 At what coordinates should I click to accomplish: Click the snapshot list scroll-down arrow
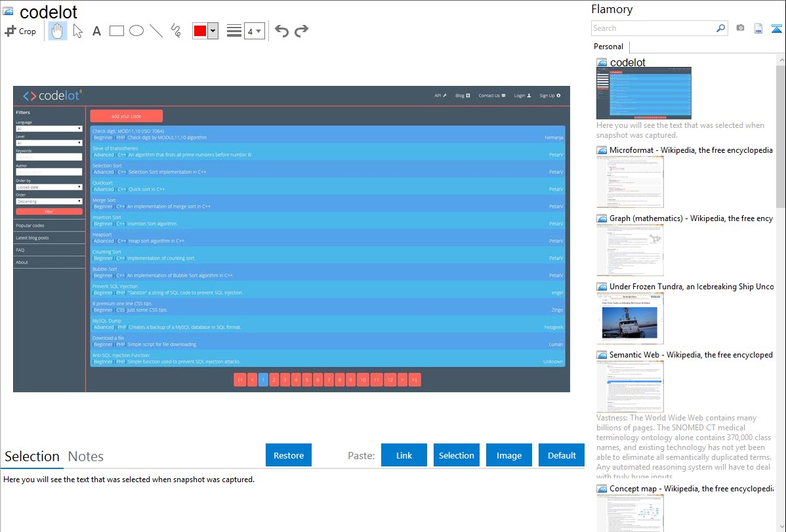781,527
